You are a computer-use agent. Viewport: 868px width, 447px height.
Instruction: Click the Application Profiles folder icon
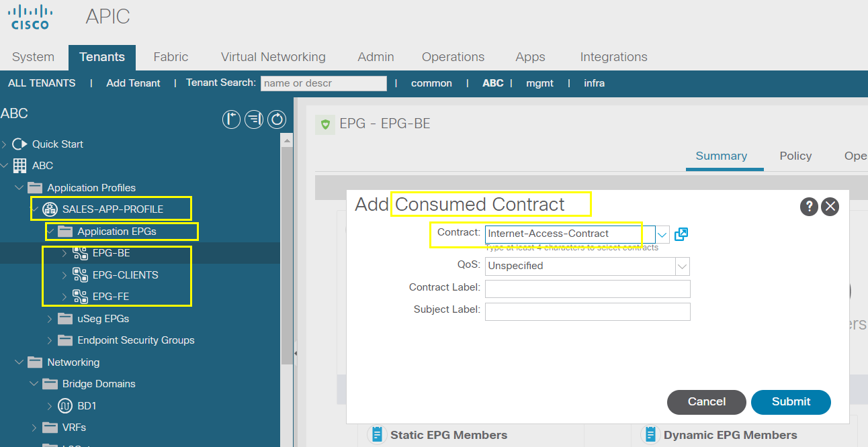(x=35, y=187)
